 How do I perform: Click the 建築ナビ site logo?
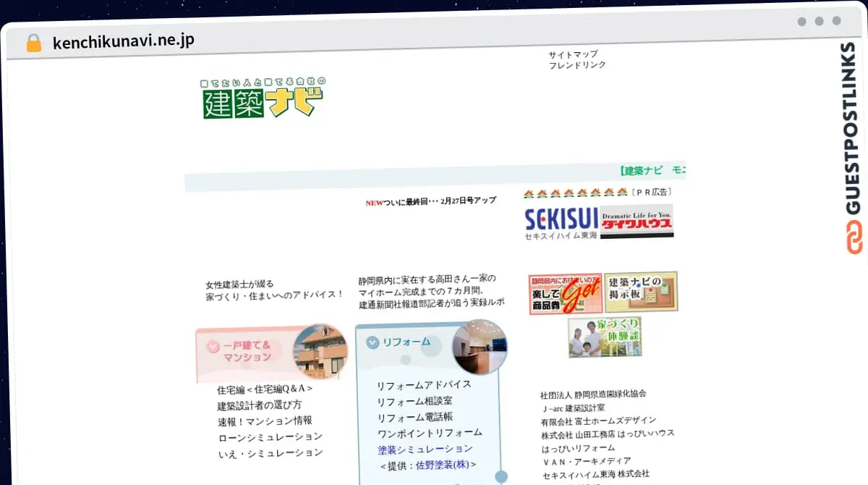tap(262, 97)
